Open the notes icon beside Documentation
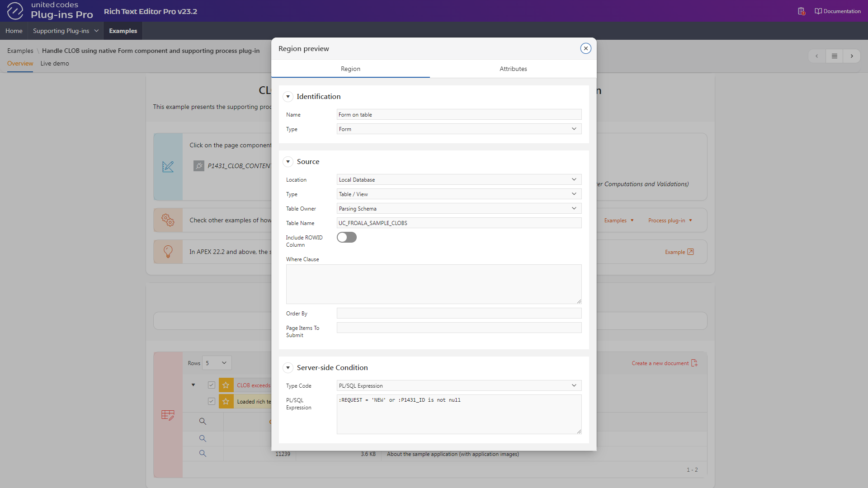868x488 pixels. (801, 11)
